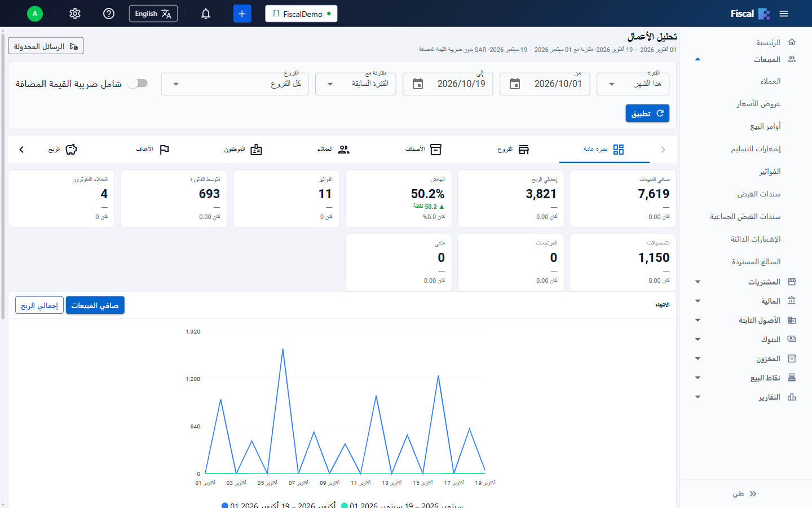
Task: Switch to the الموظفون tab
Action: click(243, 150)
